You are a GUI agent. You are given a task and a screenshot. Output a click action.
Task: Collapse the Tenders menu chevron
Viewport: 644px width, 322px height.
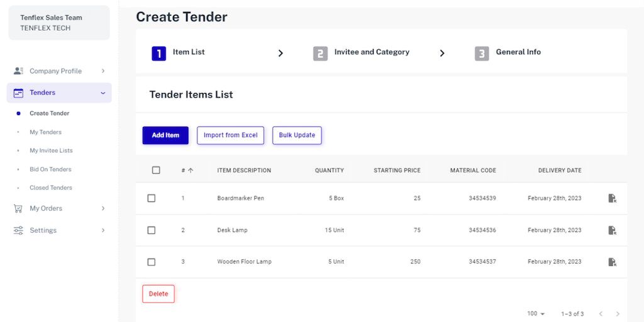click(x=103, y=93)
